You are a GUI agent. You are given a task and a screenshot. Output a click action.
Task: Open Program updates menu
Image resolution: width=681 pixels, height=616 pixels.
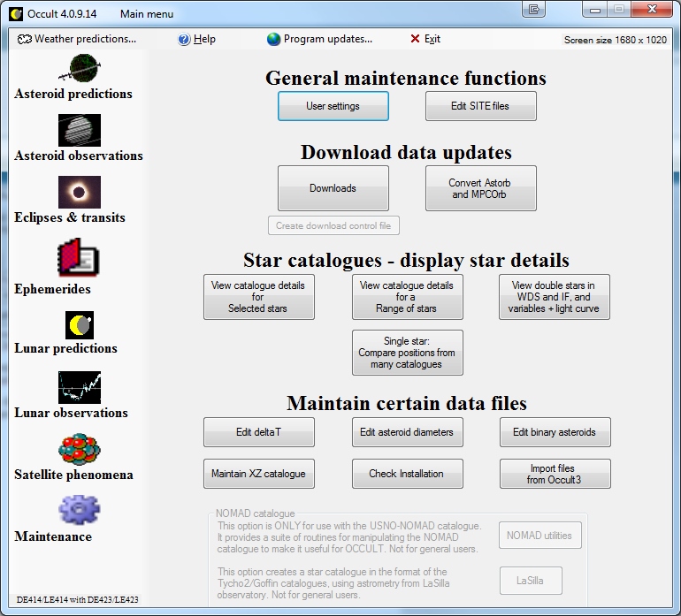pyautogui.click(x=319, y=39)
